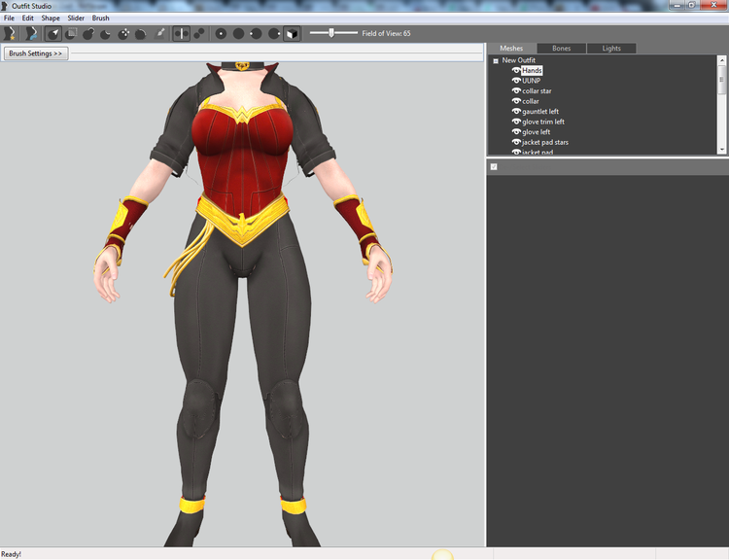Select the UUNP mesh name
729x560 pixels.
coord(531,81)
